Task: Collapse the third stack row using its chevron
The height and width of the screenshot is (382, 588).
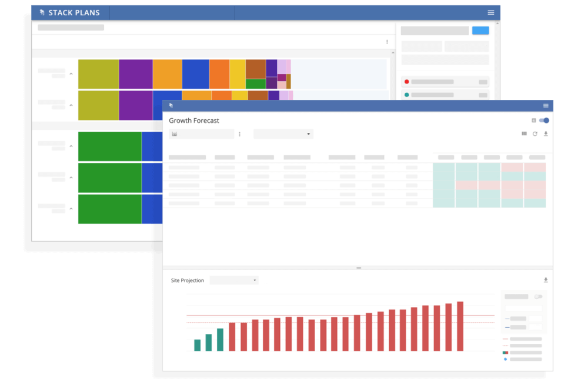Action: coord(71,146)
